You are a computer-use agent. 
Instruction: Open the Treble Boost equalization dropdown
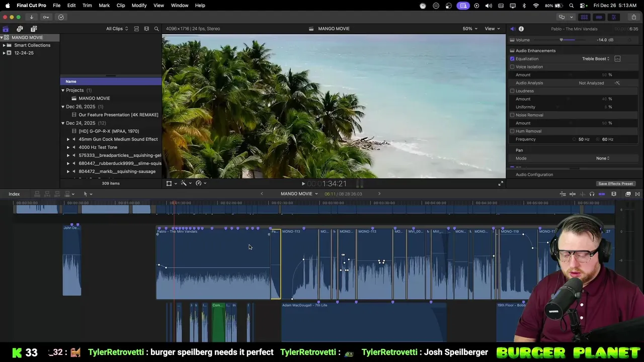596,59
